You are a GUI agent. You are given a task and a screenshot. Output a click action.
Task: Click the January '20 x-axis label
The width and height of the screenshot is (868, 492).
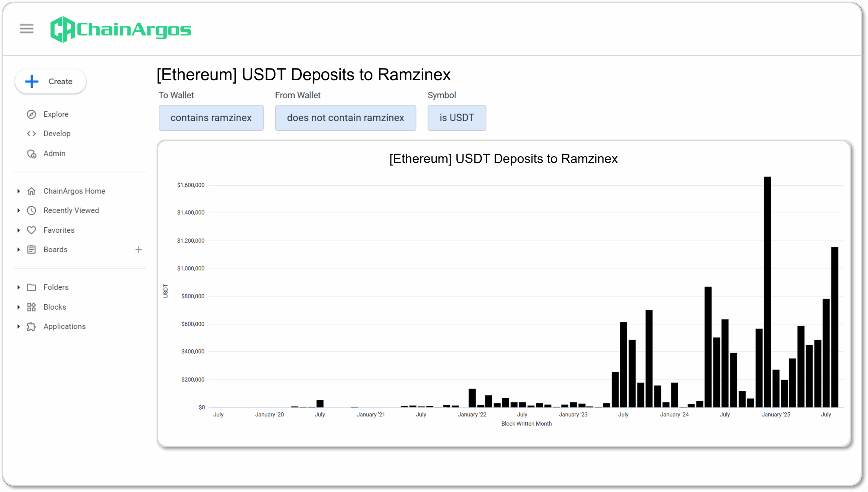click(x=270, y=415)
